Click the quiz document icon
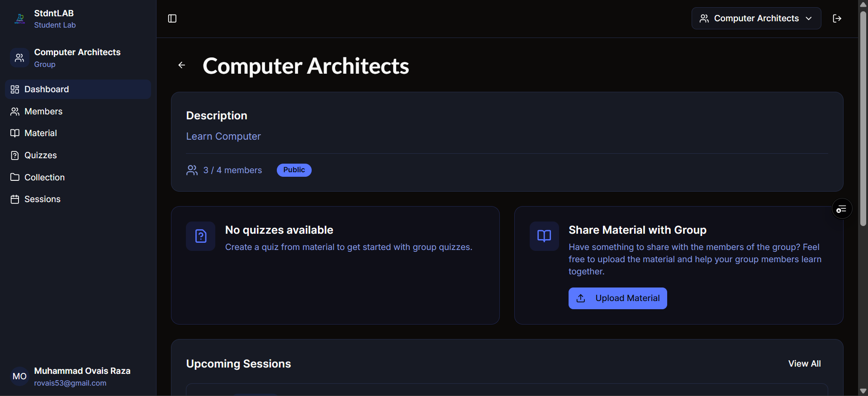 click(x=201, y=236)
